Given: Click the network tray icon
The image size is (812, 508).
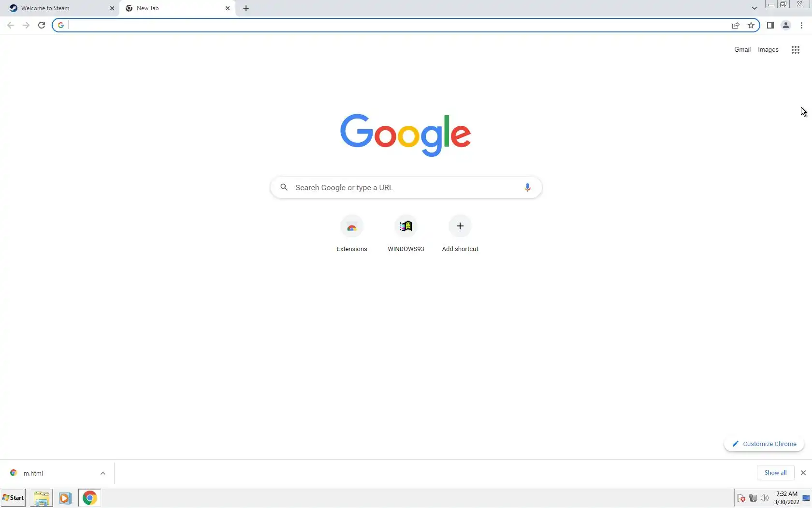Looking at the screenshot, I should [x=753, y=498].
